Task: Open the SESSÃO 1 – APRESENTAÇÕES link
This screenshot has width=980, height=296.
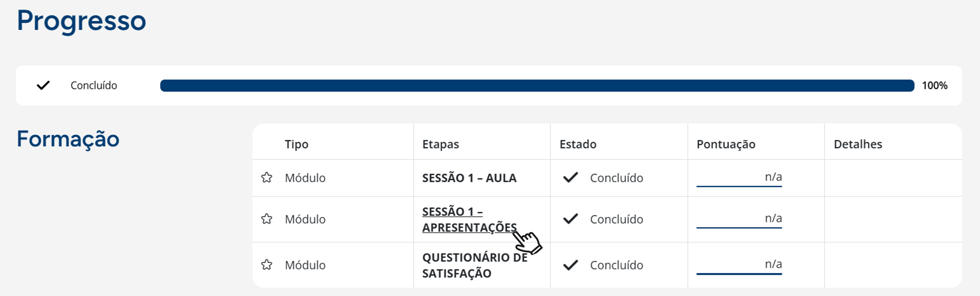Action: click(x=469, y=219)
